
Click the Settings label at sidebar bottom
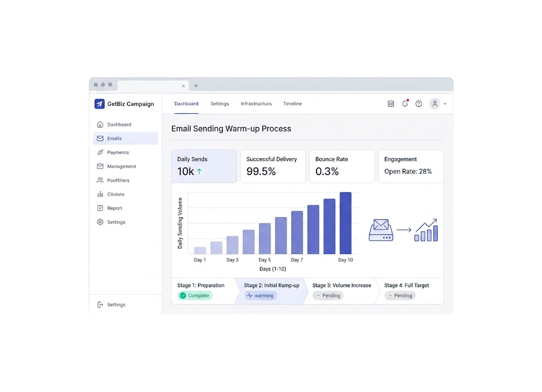point(116,305)
